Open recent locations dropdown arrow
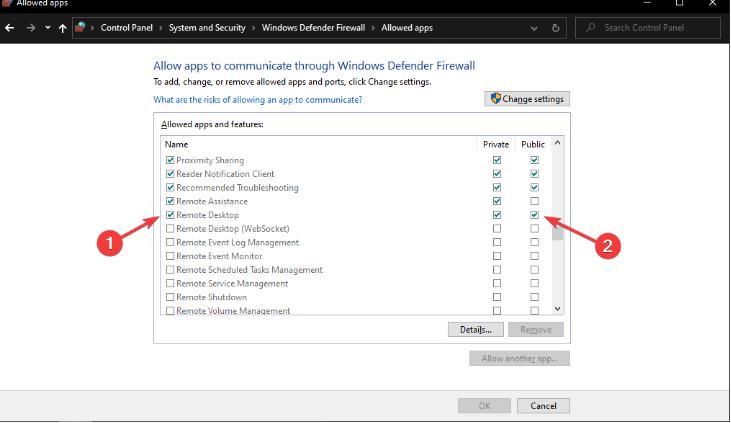The image size is (731, 423). 48,28
